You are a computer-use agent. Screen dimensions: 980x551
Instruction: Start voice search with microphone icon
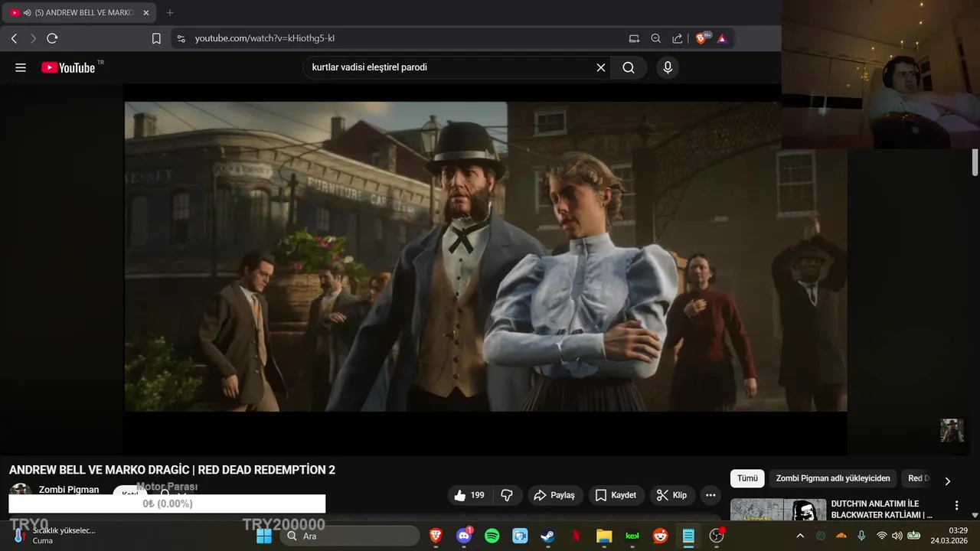pyautogui.click(x=668, y=67)
